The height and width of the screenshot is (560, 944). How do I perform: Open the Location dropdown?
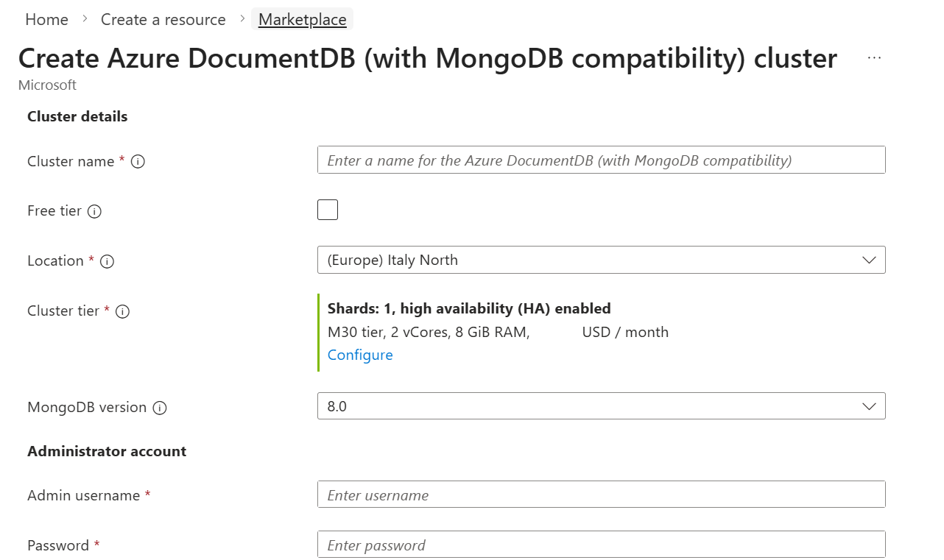pos(601,260)
